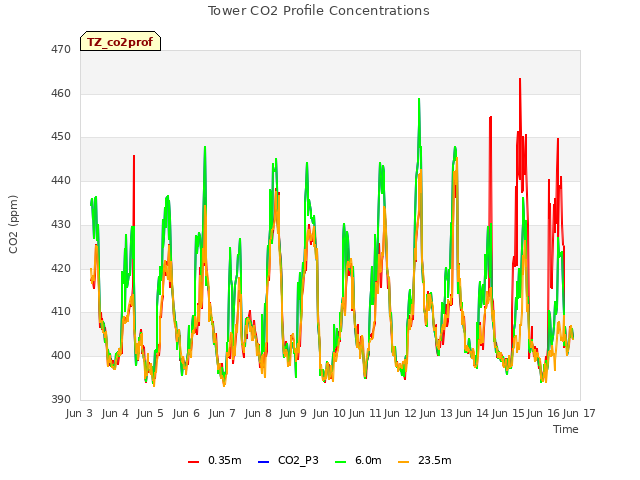Click the 470 y-axis tick label

61,50
